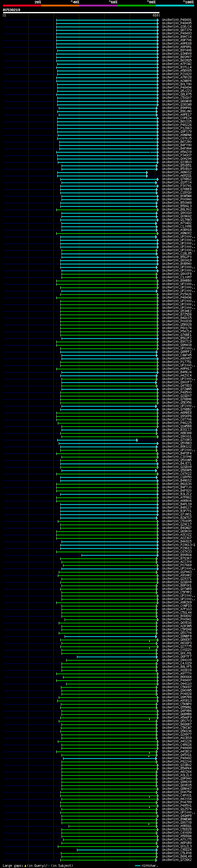Click the green ~80% identity legend bar
This screenshot has height=868, width=197.
coord(137,6)
